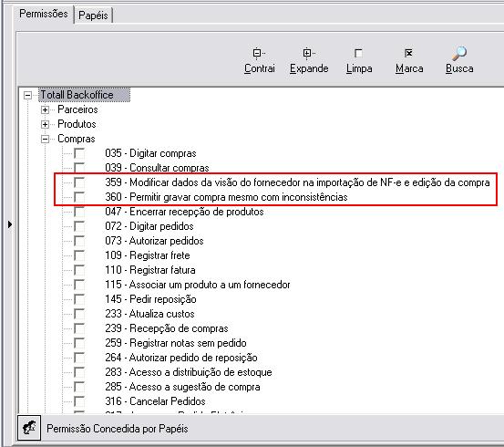This screenshot has width=504, height=447.
Task: Check 145 - Pedir reposição checkbox
Action: (x=79, y=299)
